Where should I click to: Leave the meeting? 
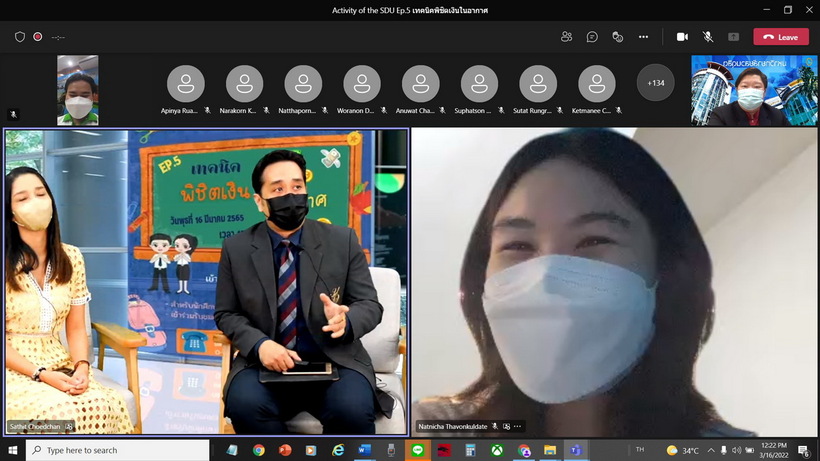(x=781, y=37)
